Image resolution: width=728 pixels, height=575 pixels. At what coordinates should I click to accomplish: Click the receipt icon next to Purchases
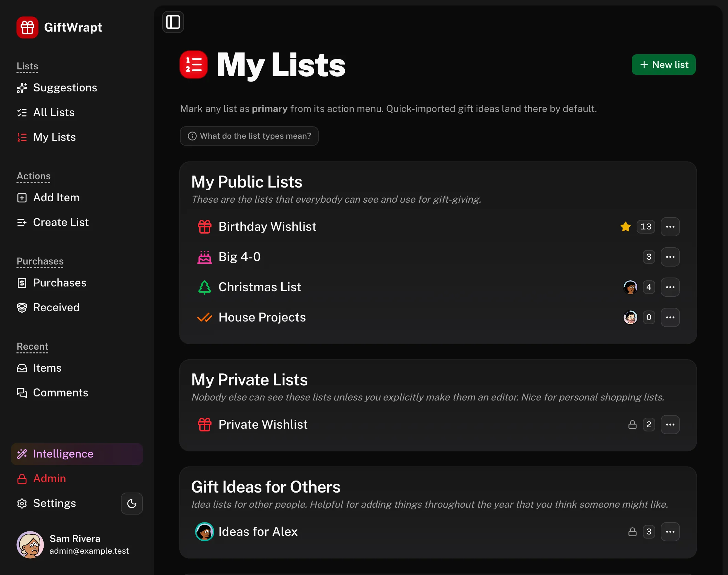(22, 283)
